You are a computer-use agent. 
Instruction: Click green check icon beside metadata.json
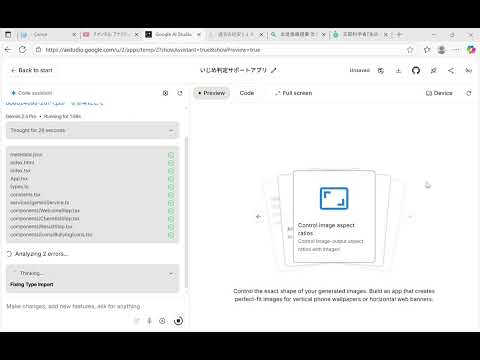[171, 155]
